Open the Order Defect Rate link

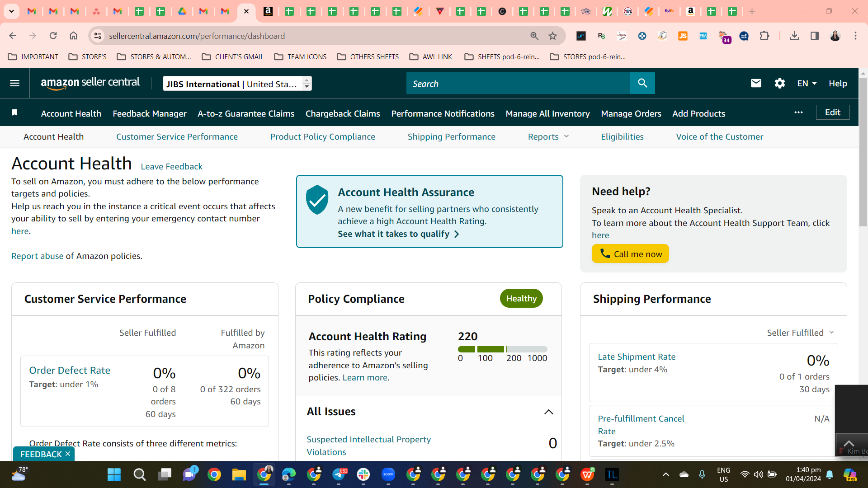pos(70,370)
